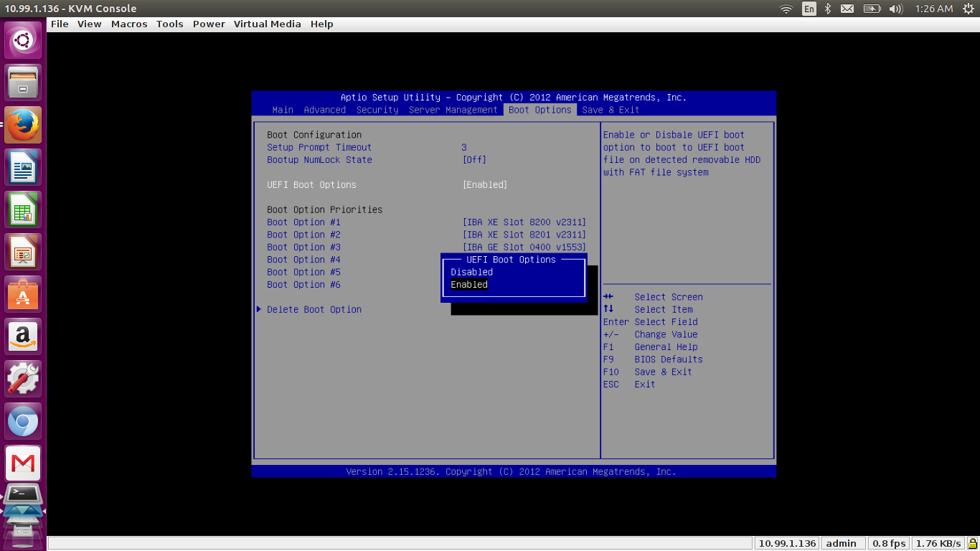The width and height of the screenshot is (980, 551).
Task: Click the Bluetooth indicator icon
Action: (x=827, y=9)
